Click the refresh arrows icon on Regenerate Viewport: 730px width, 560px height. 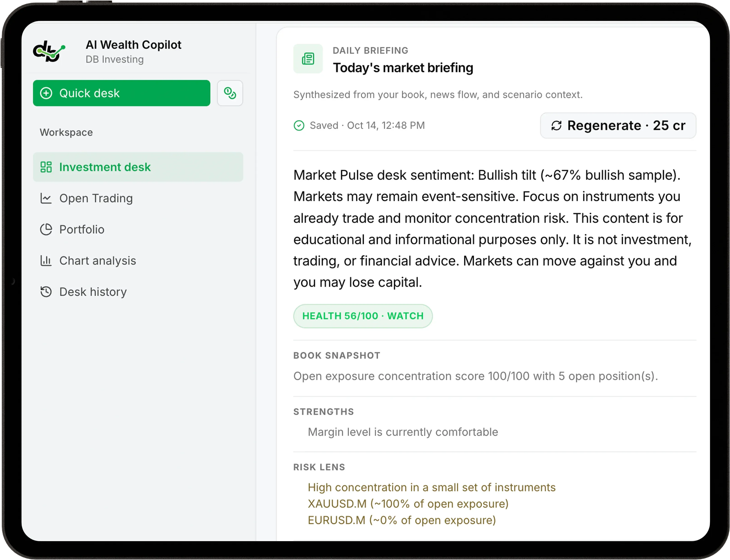(x=556, y=126)
